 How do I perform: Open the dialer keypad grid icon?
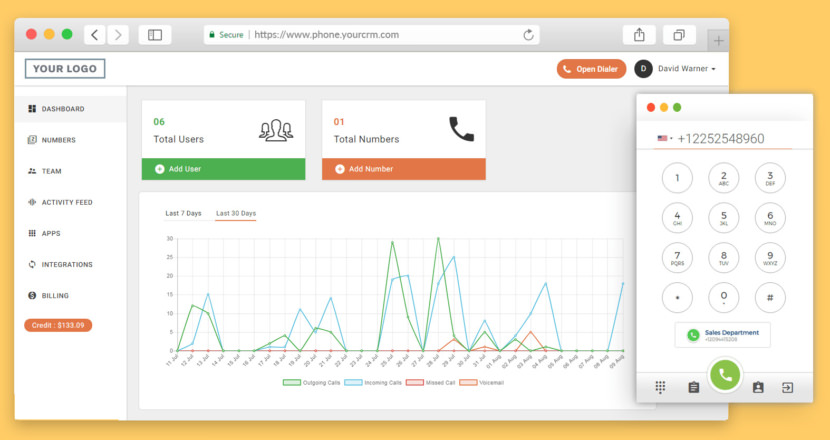point(660,388)
